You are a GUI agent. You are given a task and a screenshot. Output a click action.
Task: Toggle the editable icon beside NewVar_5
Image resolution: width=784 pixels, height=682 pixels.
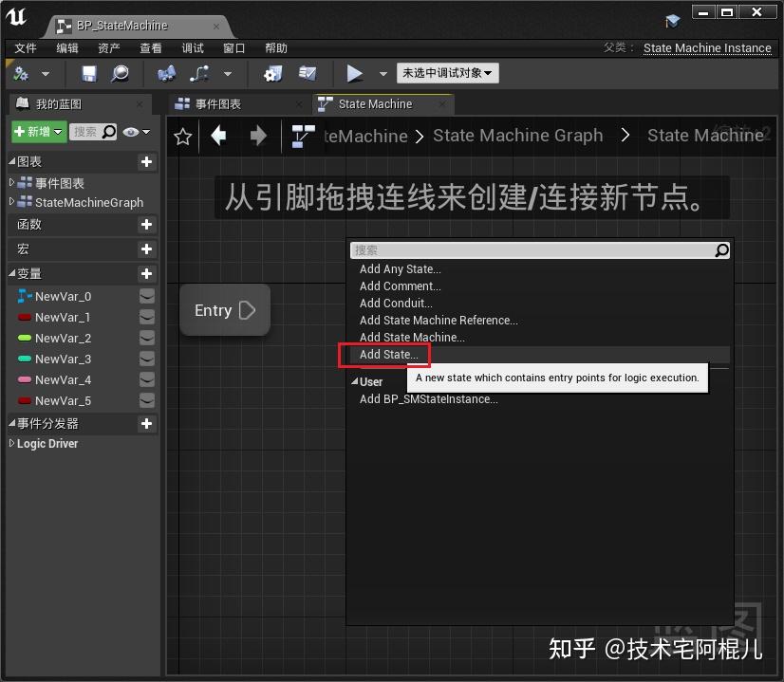148,400
